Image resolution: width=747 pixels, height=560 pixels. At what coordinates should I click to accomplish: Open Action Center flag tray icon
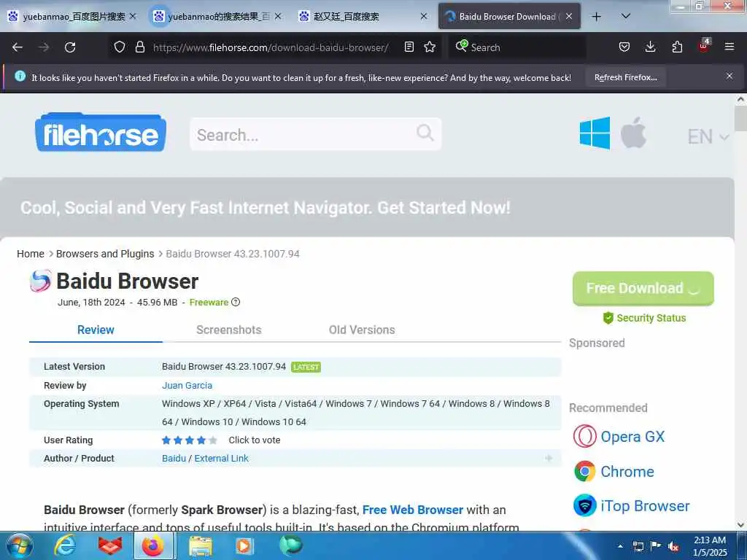656,546
